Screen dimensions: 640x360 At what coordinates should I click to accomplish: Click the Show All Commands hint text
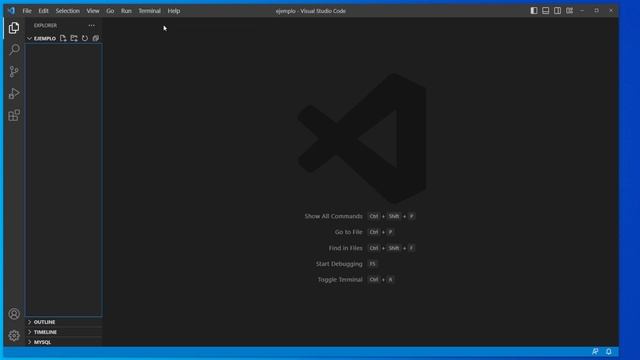coord(333,216)
